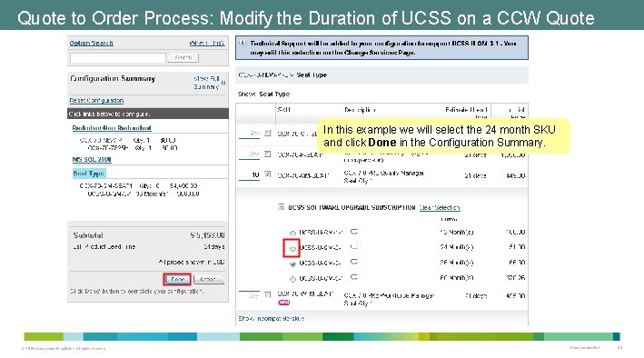Viewport: 644px width, 358px height.
Task: Click the Cancel button beside Done
Action: coord(209,280)
